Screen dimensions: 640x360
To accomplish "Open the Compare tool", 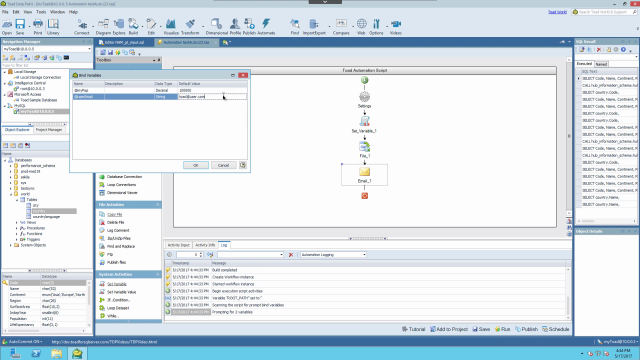I will tap(341, 27).
